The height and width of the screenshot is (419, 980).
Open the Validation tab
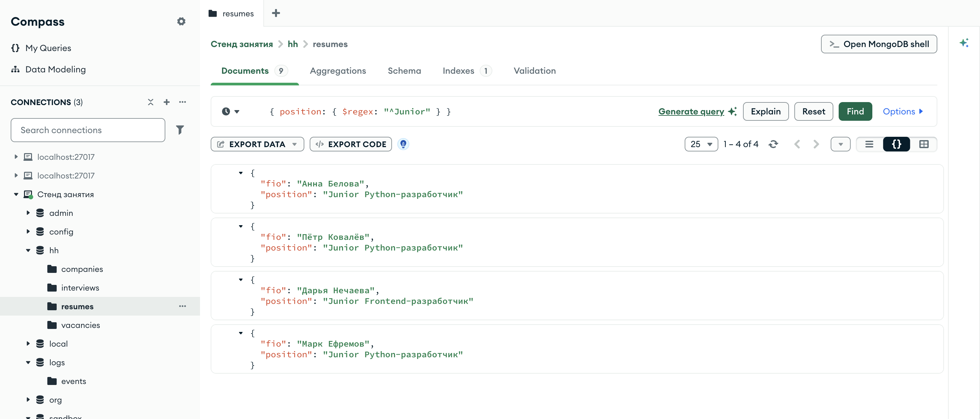tap(535, 71)
